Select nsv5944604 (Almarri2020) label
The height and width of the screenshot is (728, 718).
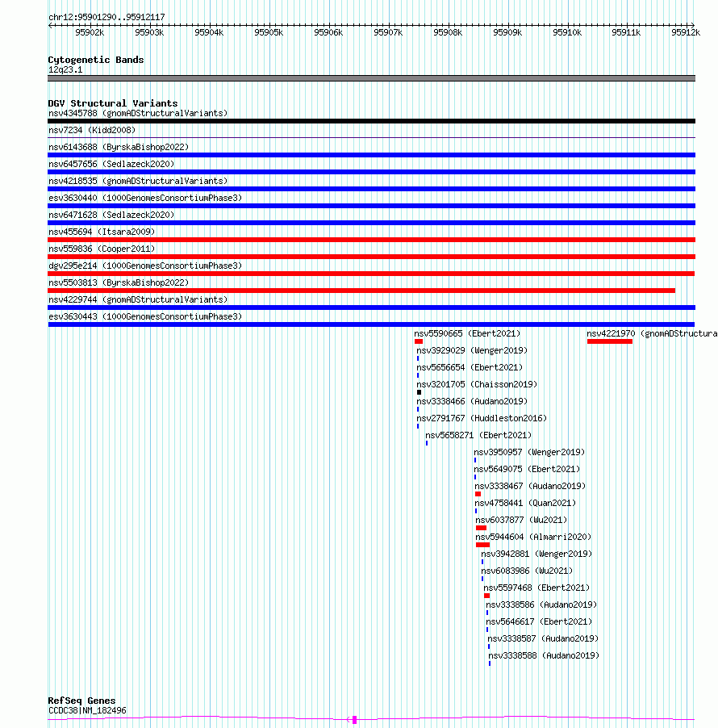click(533, 538)
